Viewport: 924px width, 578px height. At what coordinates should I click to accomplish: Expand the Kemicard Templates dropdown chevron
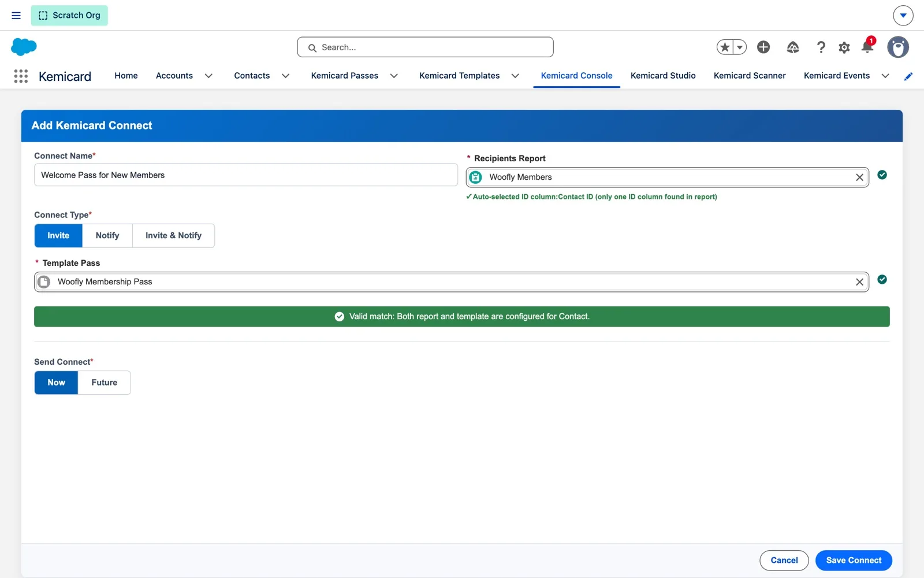coord(515,76)
